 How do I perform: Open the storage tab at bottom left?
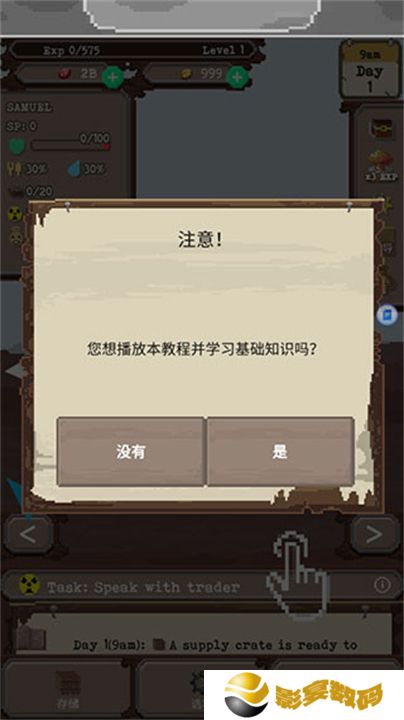pyautogui.click(x=67, y=689)
